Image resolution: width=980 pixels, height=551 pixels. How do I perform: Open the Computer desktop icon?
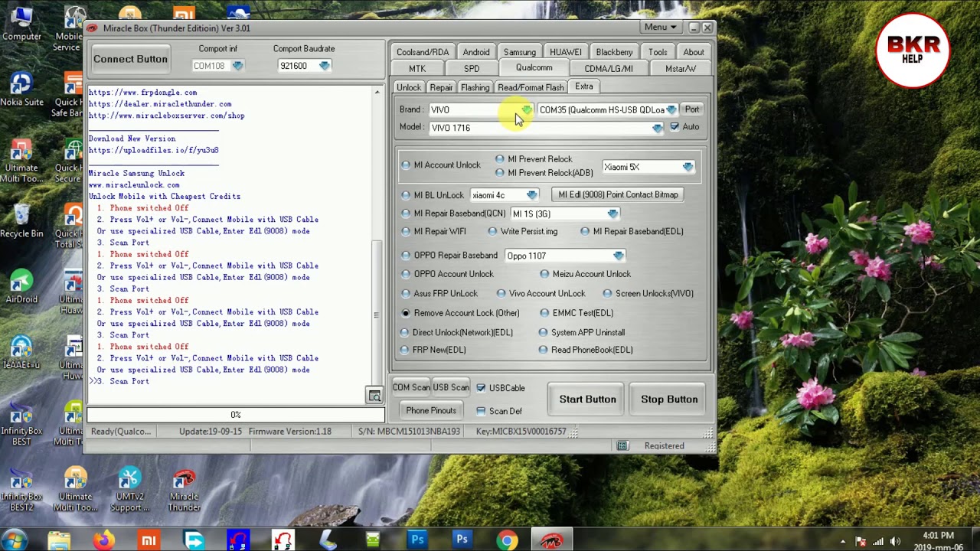(21, 24)
